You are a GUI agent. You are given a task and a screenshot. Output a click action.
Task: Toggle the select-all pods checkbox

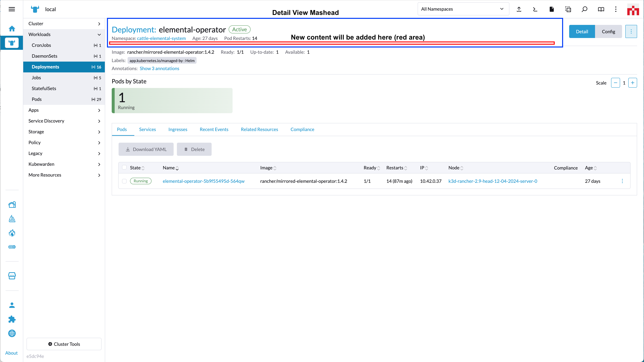pos(124,168)
